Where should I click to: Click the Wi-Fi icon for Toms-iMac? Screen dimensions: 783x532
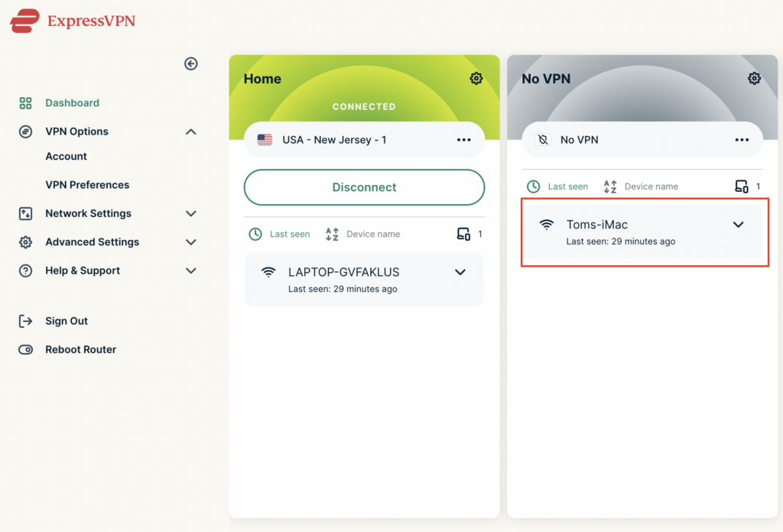(x=546, y=225)
